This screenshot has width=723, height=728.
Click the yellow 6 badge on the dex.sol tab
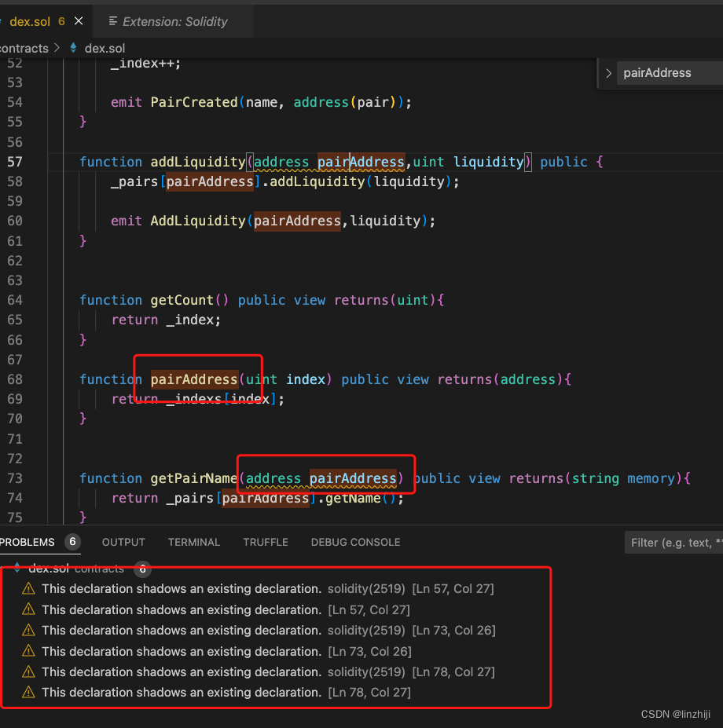[61, 22]
